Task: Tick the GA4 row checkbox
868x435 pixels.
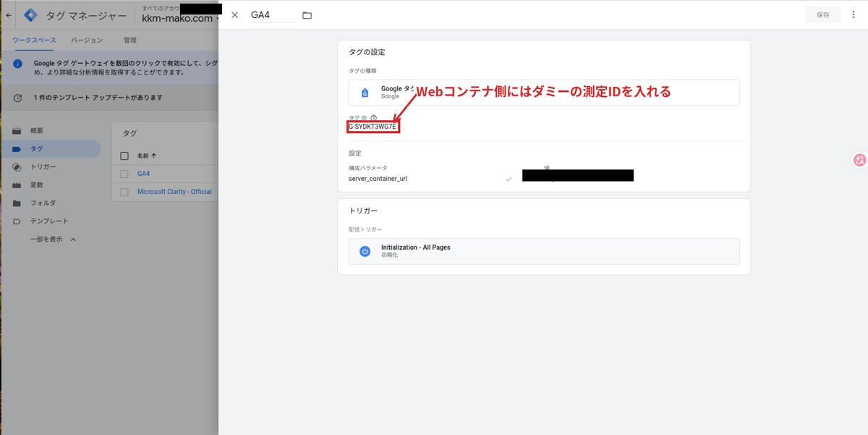Action: (124, 174)
